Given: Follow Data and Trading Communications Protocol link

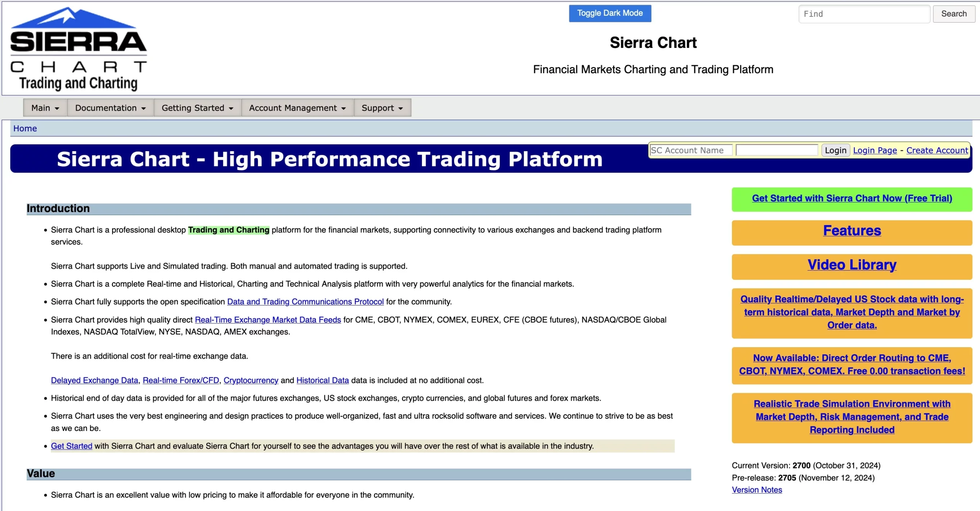Looking at the screenshot, I should pyautogui.click(x=305, y=302).
